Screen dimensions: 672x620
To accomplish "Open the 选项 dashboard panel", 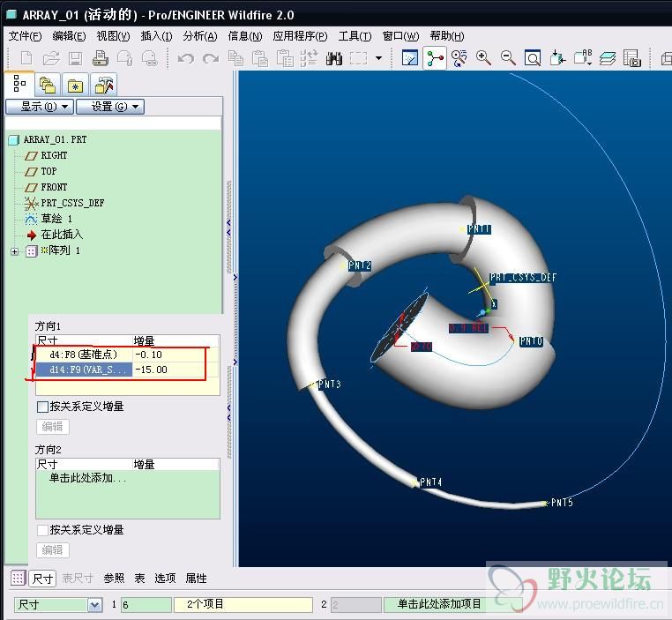I will click(x=165, y=579).
